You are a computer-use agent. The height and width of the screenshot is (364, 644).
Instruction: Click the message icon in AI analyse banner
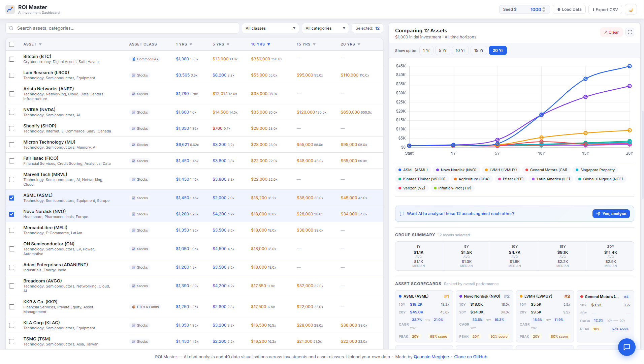click(402, 214)
